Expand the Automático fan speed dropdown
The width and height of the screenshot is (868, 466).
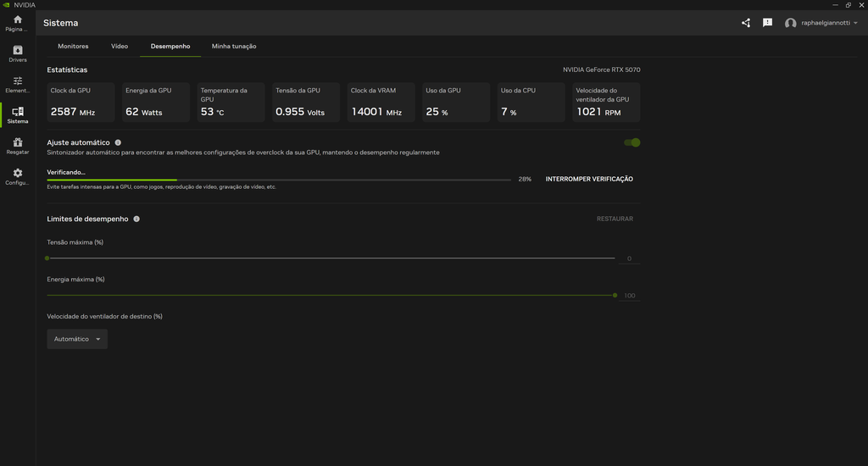77,339
